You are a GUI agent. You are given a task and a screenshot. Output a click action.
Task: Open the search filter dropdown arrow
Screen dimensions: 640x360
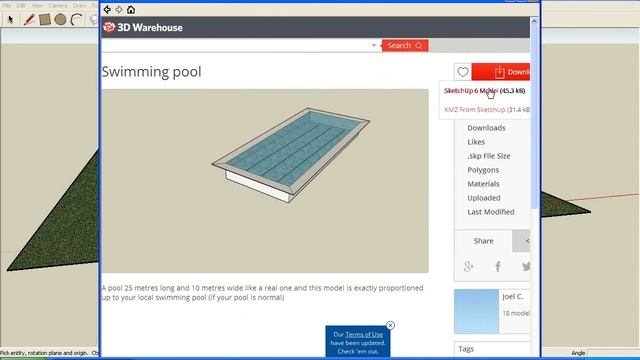coord(374,45)
